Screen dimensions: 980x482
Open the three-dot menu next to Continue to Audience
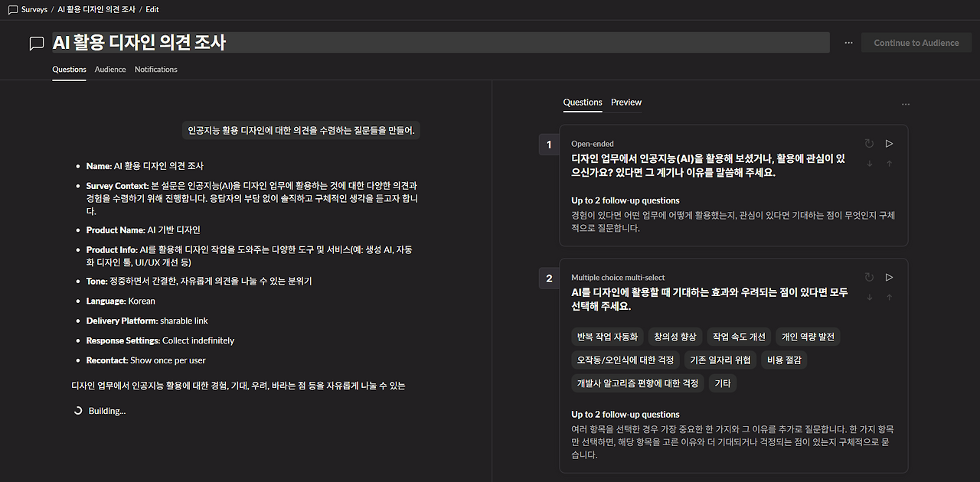(x=848, y=43)
